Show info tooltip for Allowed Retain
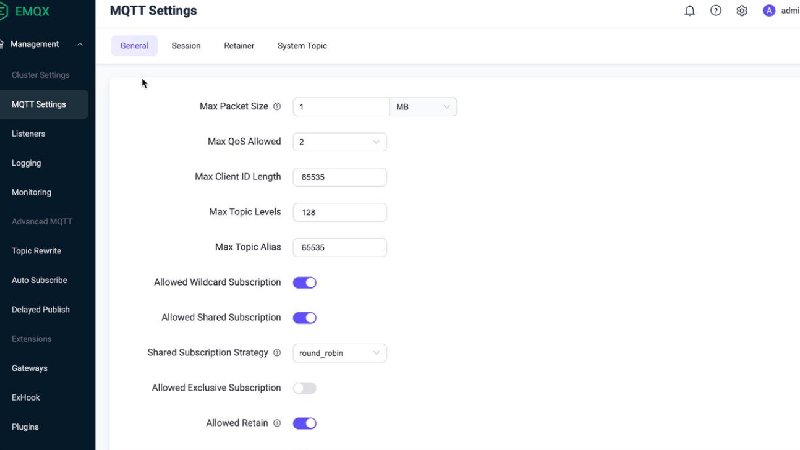Image resolution: width=800 pixels, height=450 pixels. pyautogui.click(x=277, y=423)
